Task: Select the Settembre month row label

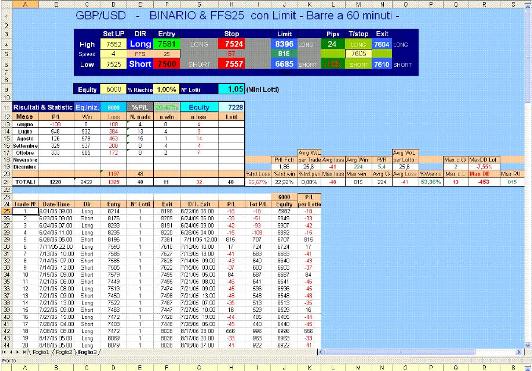Action: tap(25, 146)
